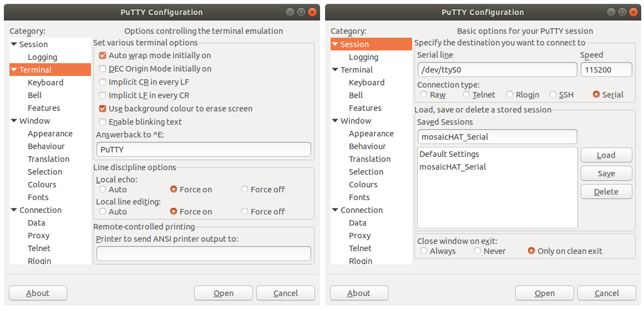Toggle Use background colour to erase screen
Image resolution: width=644 pixels, height=311 pixels.
[x=102, y=109]
